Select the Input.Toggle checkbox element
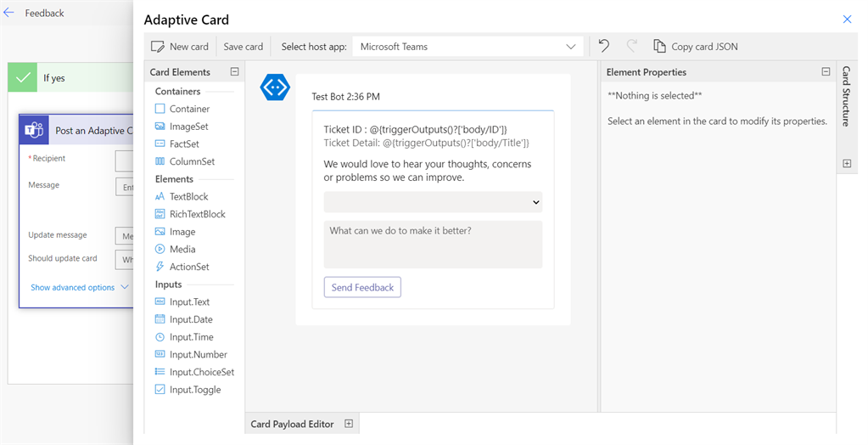Viewport: 868px width, 445px height. [x=160, y=390]
